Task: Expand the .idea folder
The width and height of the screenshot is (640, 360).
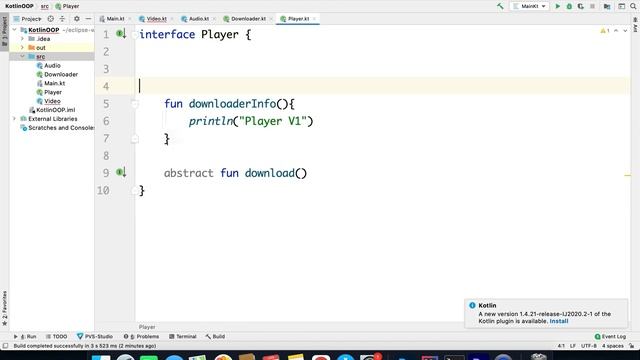Action: 22,39
